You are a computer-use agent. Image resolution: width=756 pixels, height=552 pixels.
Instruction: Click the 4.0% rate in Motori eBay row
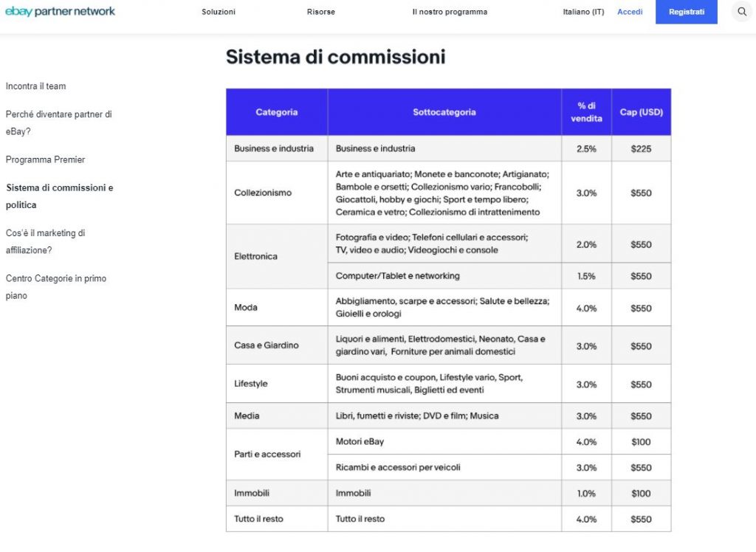click(586, 441)
